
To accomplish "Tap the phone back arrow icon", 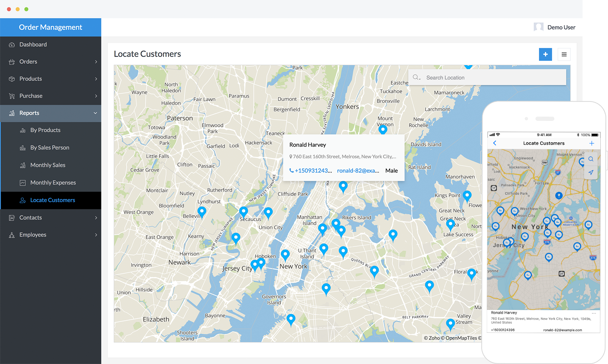I will (494, 143).
